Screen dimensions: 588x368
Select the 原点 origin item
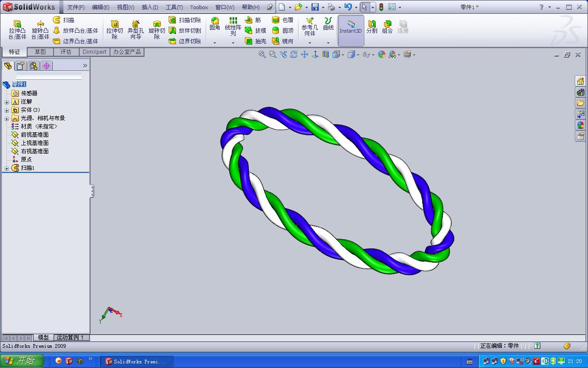point(22,160)
